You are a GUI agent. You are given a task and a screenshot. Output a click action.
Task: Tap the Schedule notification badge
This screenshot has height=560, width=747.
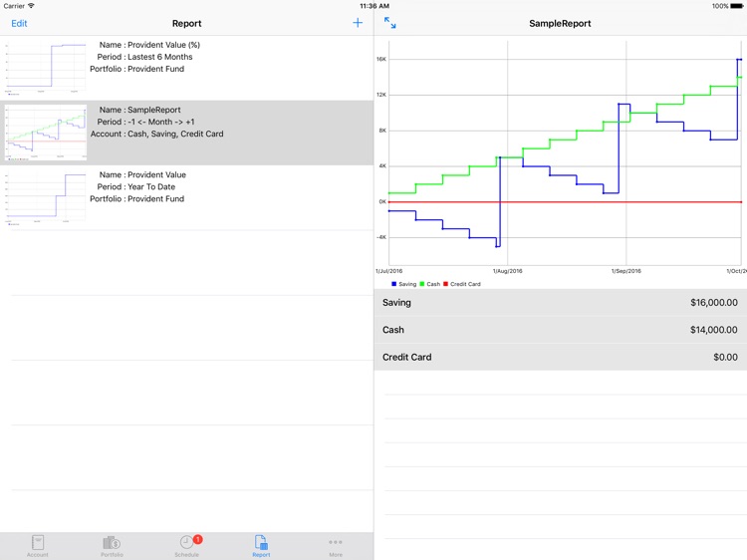tap(198, 539)
